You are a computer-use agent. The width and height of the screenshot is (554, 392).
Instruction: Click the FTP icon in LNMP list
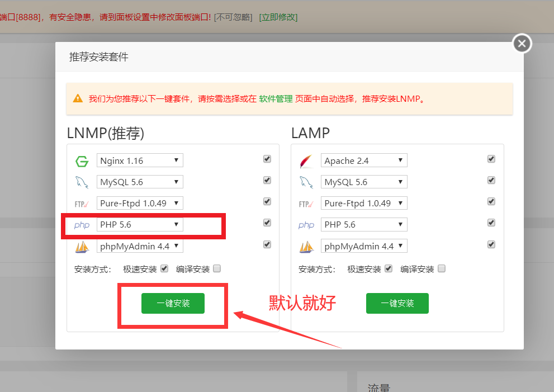(x=82, y=204)
